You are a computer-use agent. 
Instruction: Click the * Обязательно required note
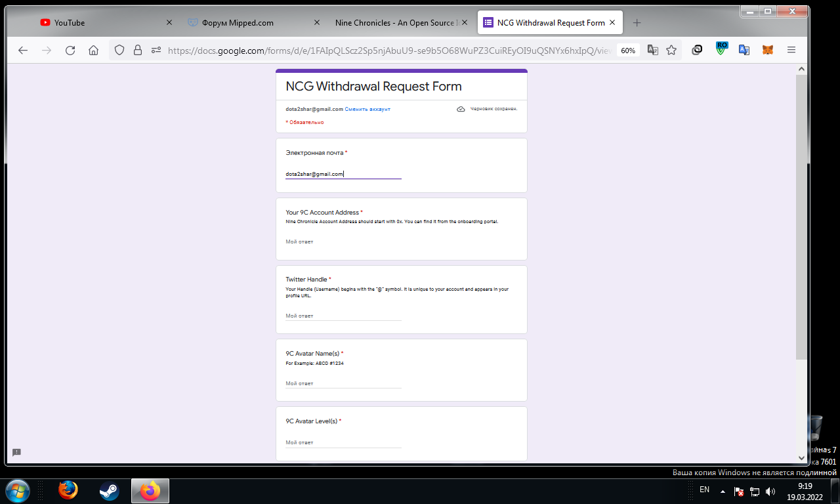[x=304, y=122]
